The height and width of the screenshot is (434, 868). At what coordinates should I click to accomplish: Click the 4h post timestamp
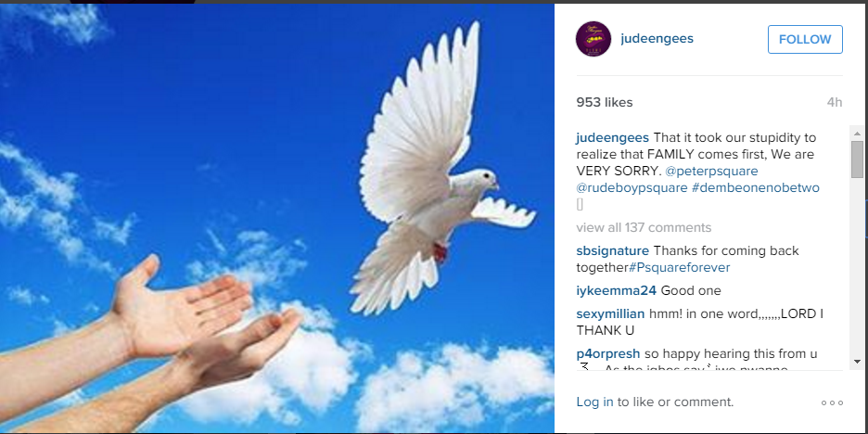click(835, 102)
